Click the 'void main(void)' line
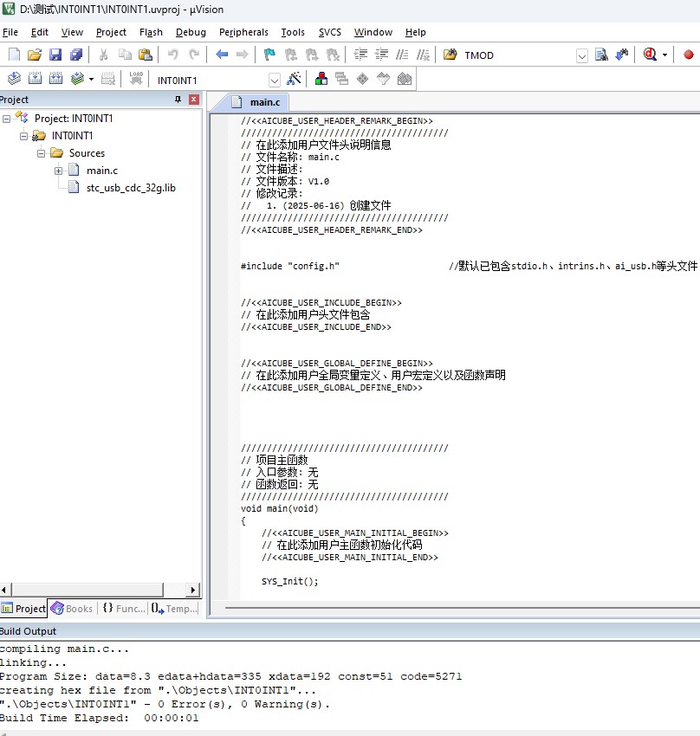The image size is (700, 736). pos(279,509)
